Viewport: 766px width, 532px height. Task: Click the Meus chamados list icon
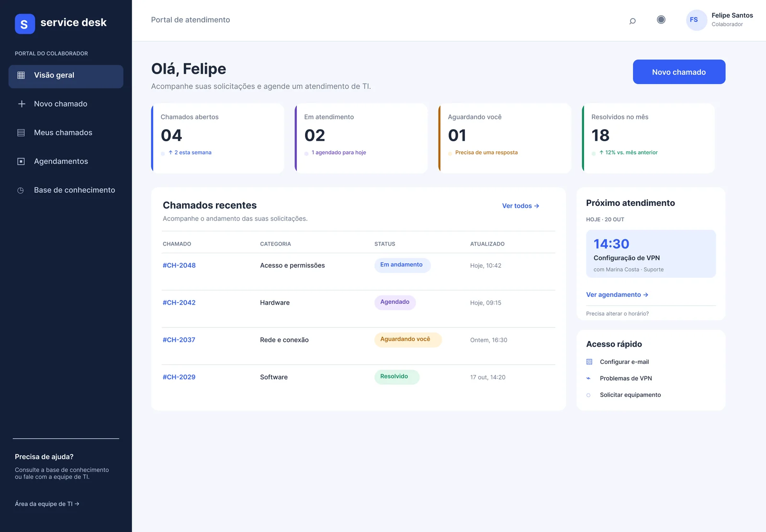[x=21, y=133]
